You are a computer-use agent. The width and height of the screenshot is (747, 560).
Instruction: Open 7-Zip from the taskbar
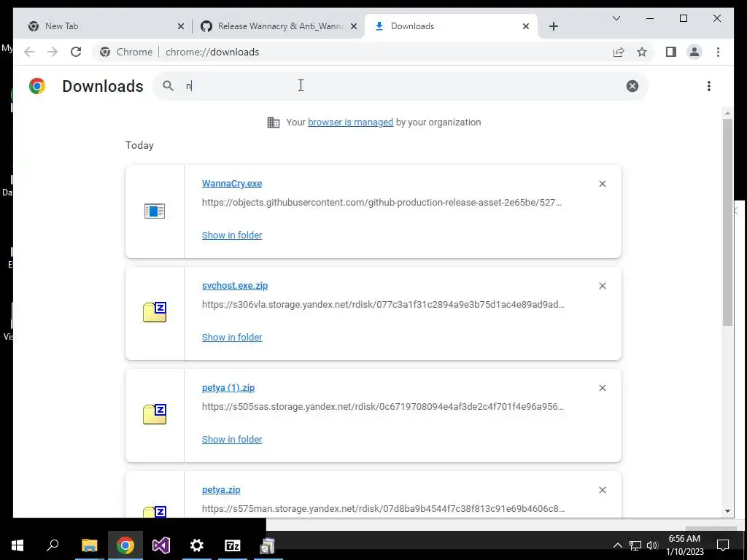(x=233, y=545)
